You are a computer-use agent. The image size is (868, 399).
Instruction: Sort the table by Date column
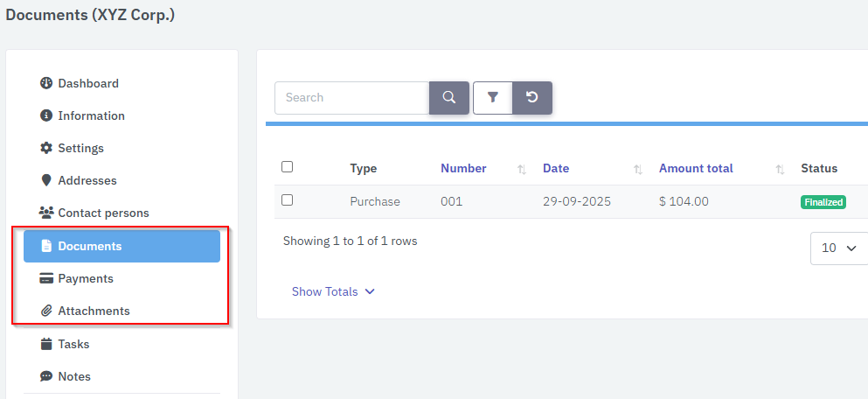[556, 168]
